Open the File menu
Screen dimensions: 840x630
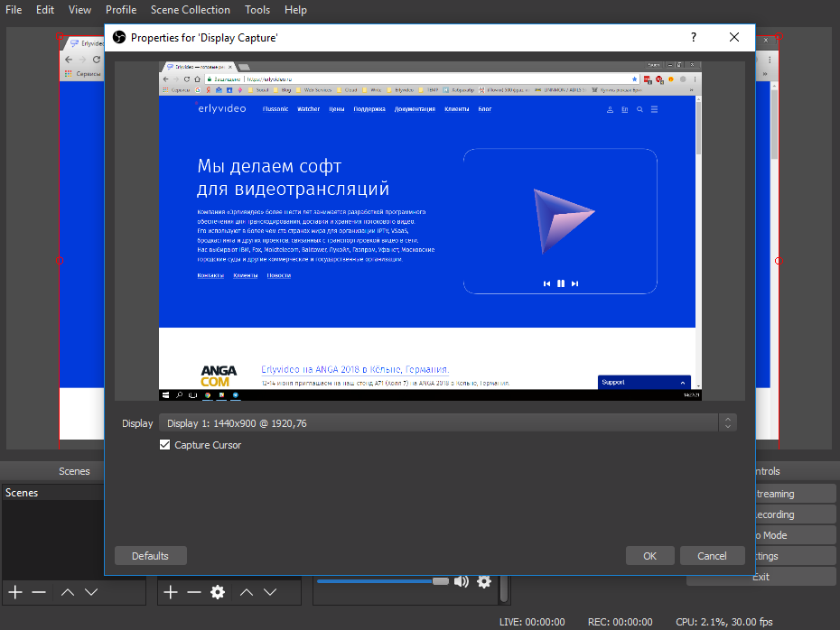pos(14,10)
